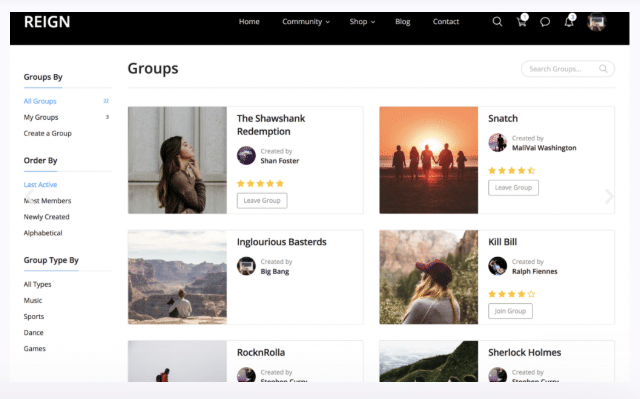The width and height of the screenshot is (640, 399).
Task: Click the star rating of Kill Bill
Action: (512, 294)
